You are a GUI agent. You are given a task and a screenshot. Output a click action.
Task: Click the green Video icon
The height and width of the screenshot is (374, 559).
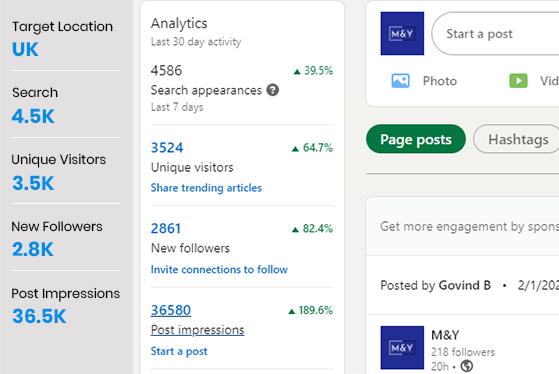pyautogui.click(x=518, y=81)
